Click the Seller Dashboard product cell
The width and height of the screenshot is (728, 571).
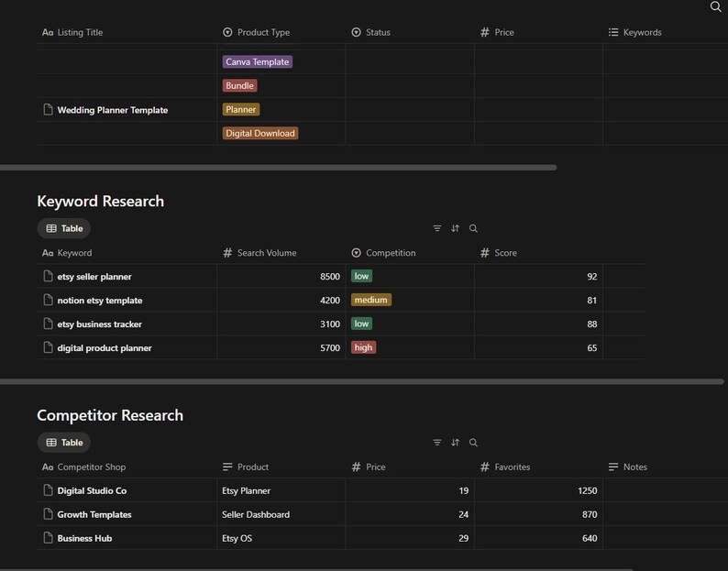point(281,514)
